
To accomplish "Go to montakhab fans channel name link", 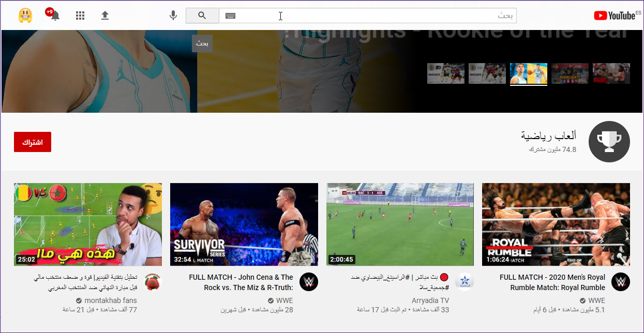I will [x=111, y=300].
